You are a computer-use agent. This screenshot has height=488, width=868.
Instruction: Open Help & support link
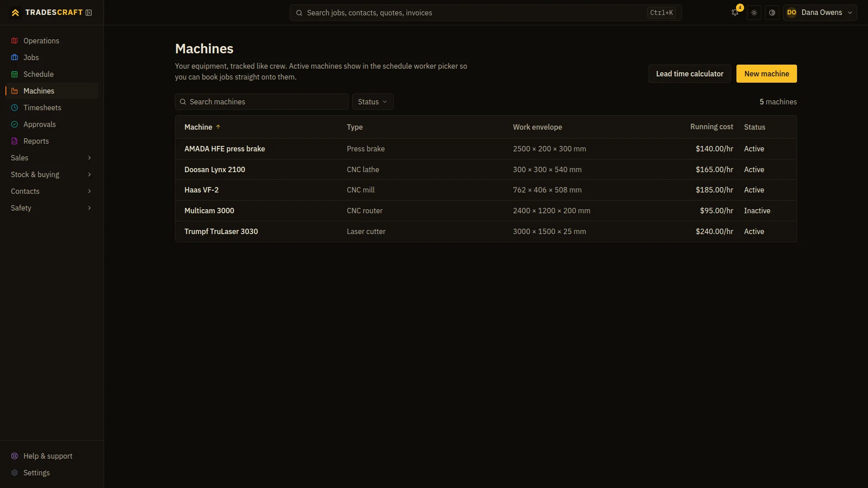52,456
